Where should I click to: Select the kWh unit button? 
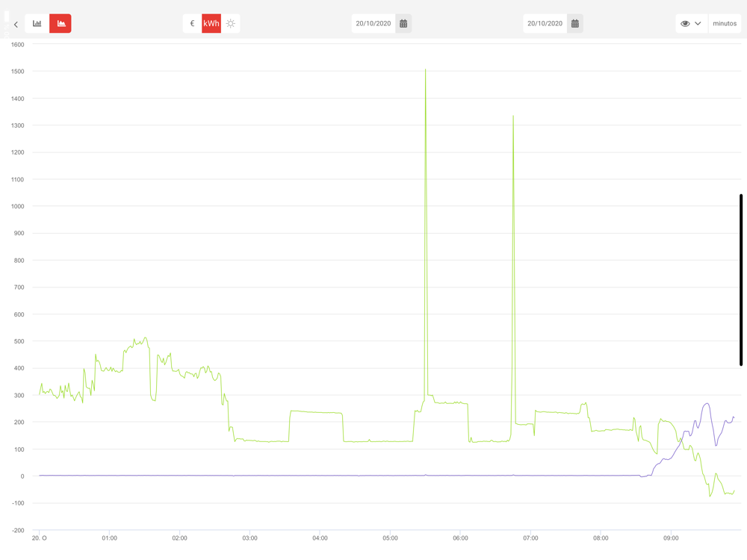pyautogui.click(x=211, y=23)
